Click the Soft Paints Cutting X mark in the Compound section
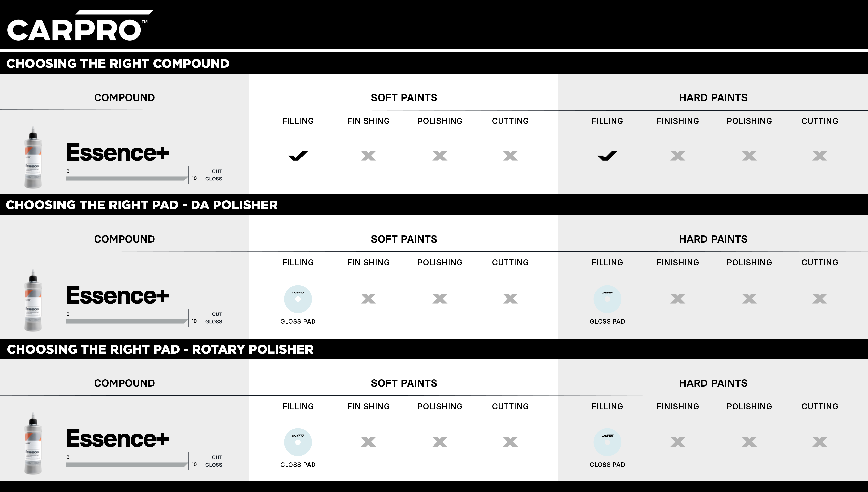The height and width of the screenshot is (492, 868). coord(510,156)
